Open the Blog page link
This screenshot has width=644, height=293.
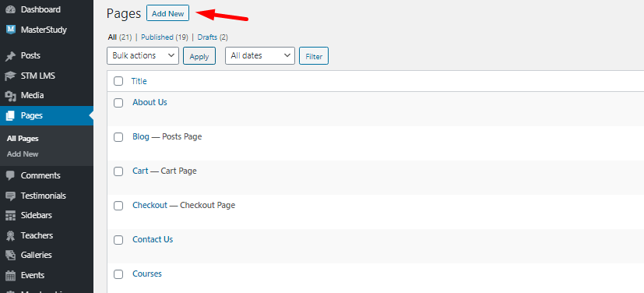tap(140, 136)
